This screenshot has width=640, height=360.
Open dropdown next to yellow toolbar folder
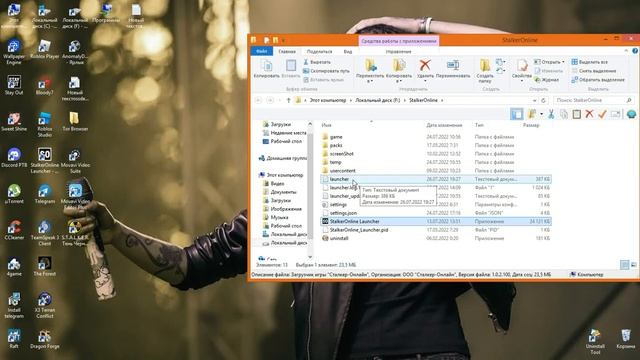(541, 114)
